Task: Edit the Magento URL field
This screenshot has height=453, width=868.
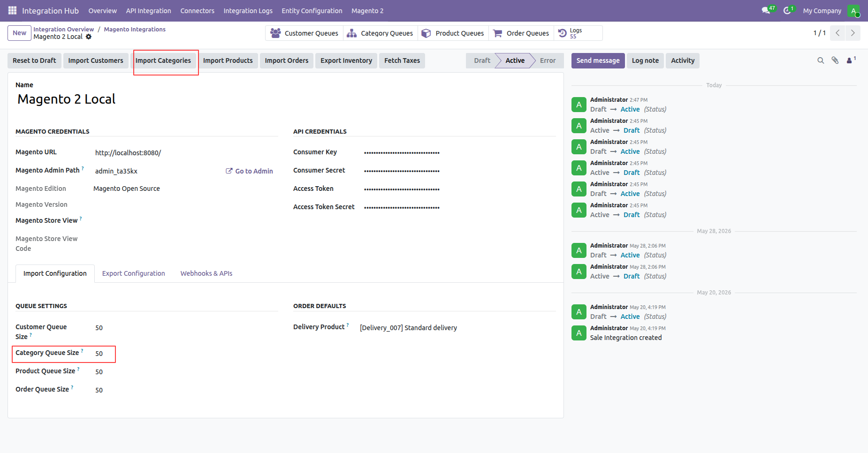Action: click(x=186, y=153)
